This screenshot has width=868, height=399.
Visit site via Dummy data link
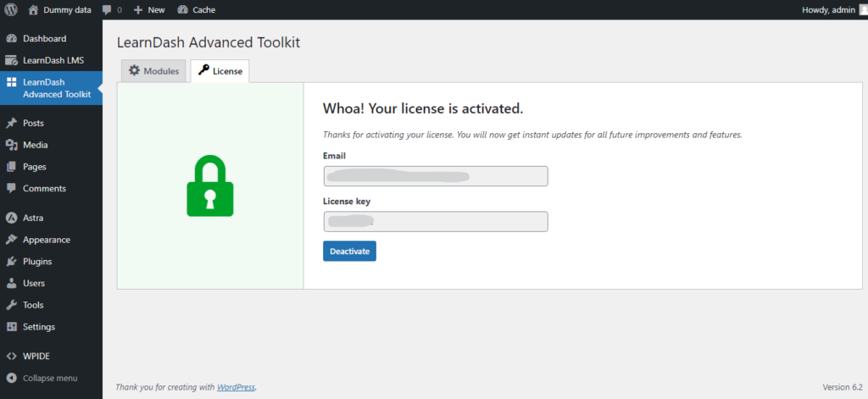click(x=67, y=10)
